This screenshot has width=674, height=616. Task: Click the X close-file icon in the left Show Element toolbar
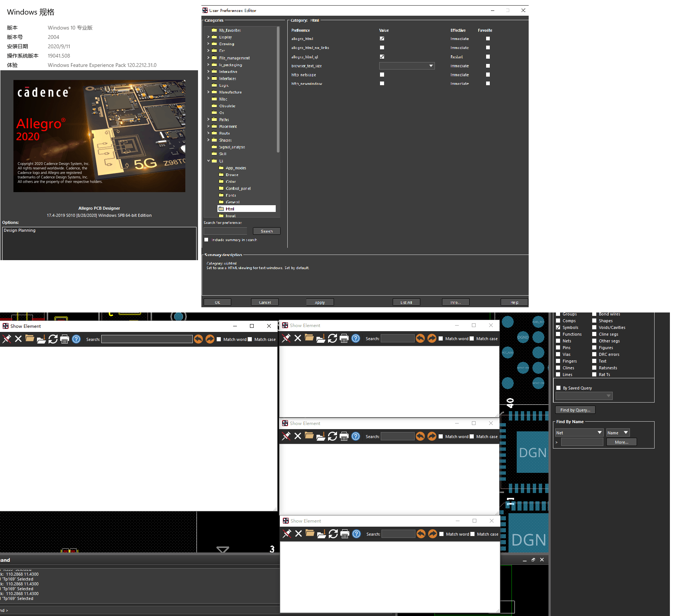[18, 339]
